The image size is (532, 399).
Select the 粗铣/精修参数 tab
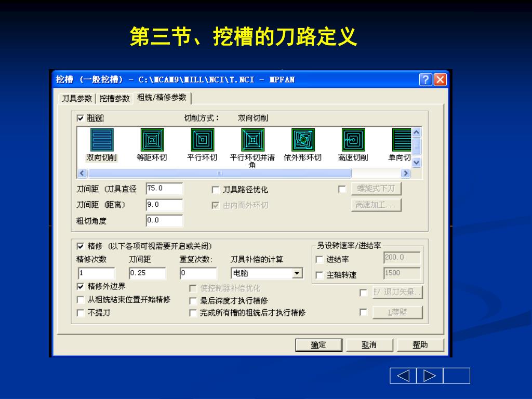coord(162,97)
